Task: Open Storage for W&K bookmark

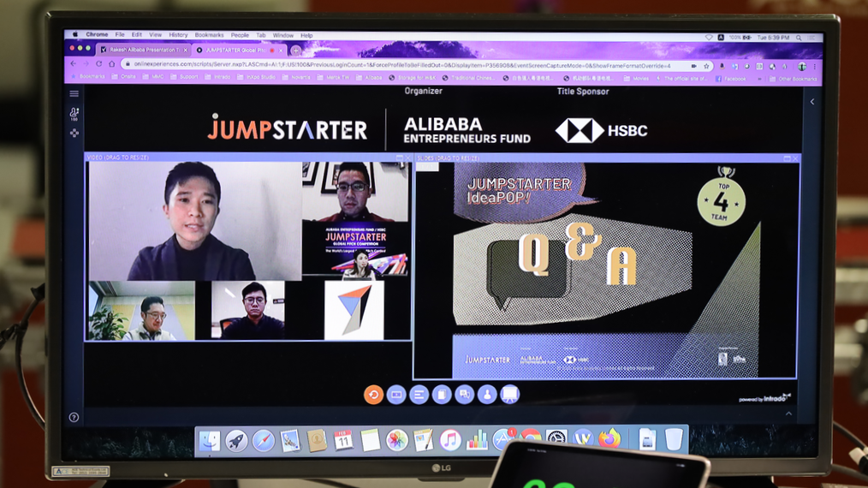Action: [413, 78]
